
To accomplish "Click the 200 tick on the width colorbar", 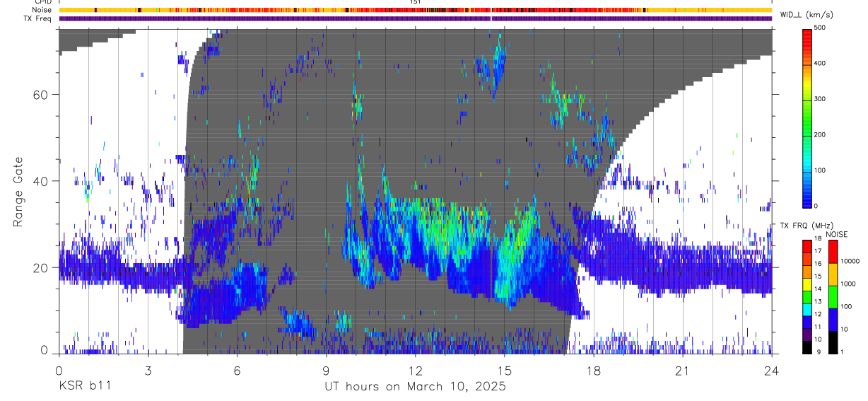I will click(x=821, y=134).
